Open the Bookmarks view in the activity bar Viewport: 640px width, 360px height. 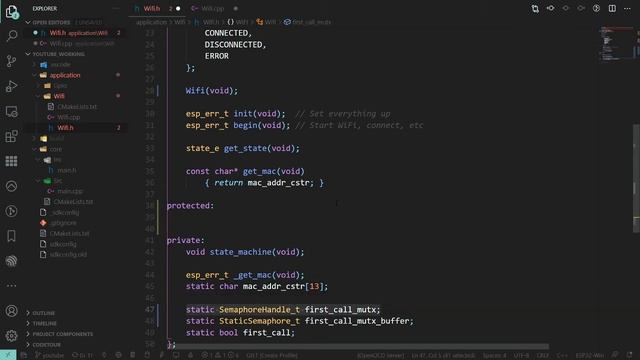click(x=12, y=236)
